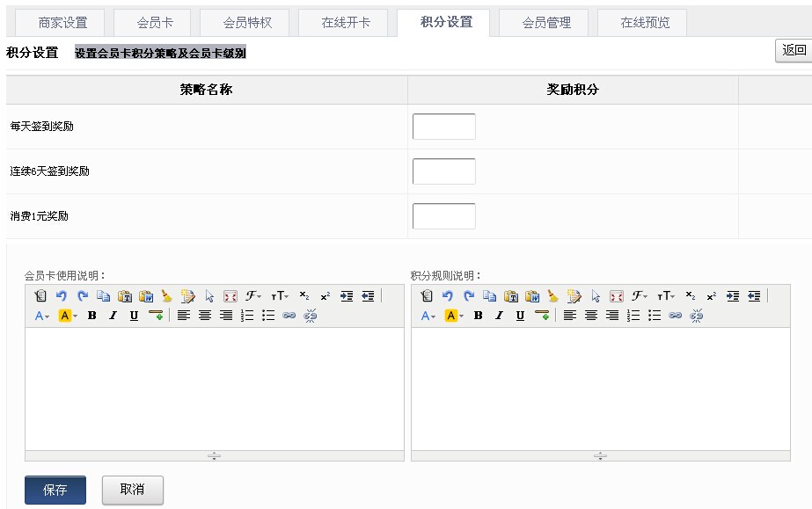Open the font family dropdown in 会员卡使用说明 editor
Screen dimensions: 812x509
tap(253, 296)
